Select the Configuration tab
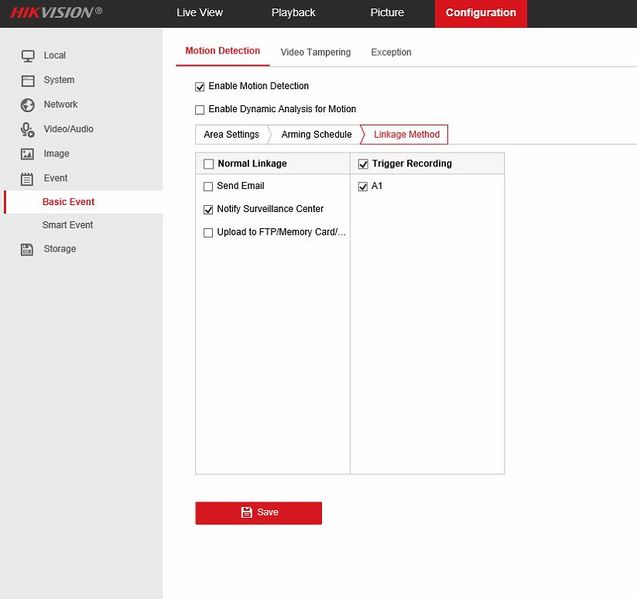Screen dimensions: 637x599 (481, 14)
